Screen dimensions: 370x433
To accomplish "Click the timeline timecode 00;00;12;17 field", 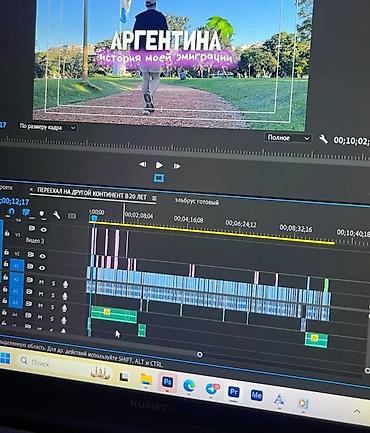I will click(14, 201).
